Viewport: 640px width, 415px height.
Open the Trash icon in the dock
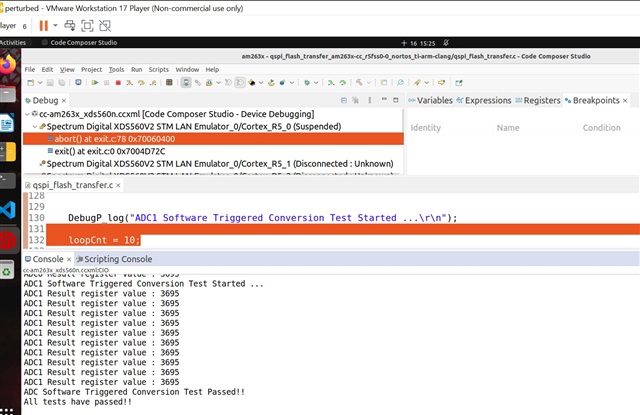point(7,271)
